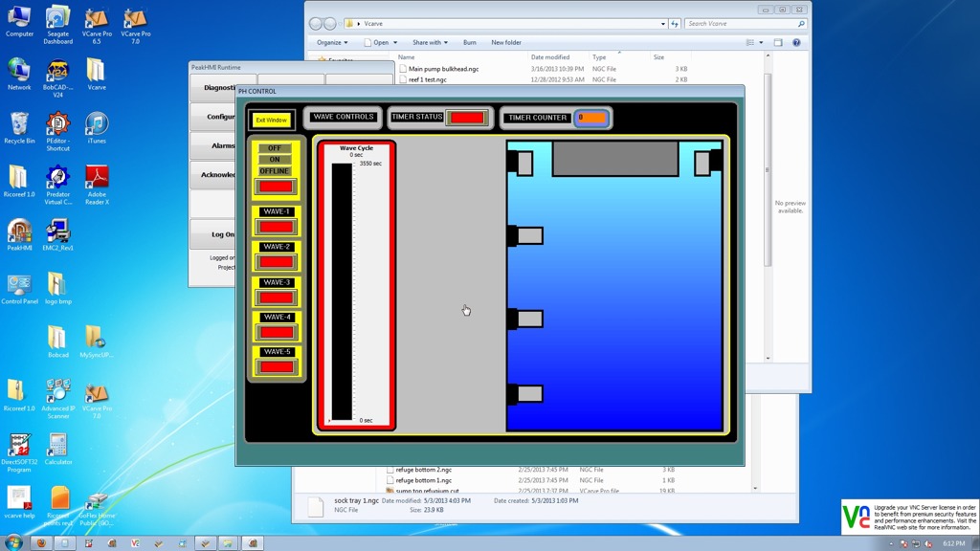Click the yellow Exit Window button
Image resolution: width=980 pixels, height=551 pixels.
coord(271,121)
